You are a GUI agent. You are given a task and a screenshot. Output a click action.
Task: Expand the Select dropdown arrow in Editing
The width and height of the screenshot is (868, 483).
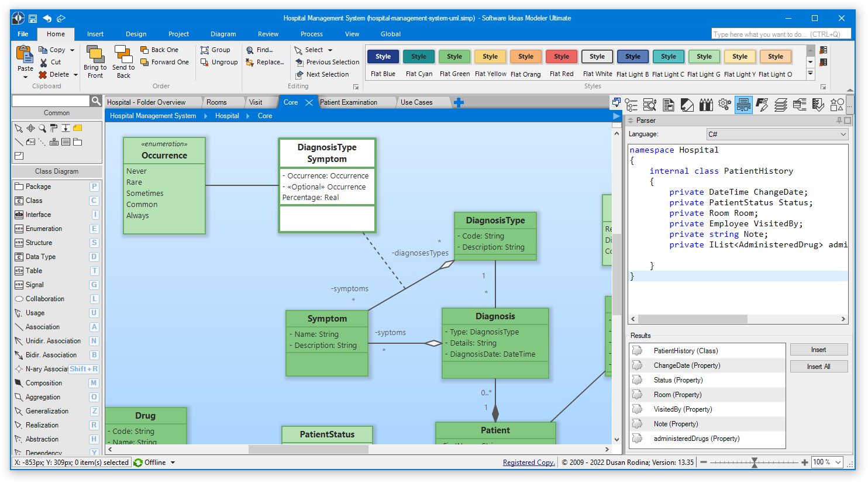click(x=330, y=50)
